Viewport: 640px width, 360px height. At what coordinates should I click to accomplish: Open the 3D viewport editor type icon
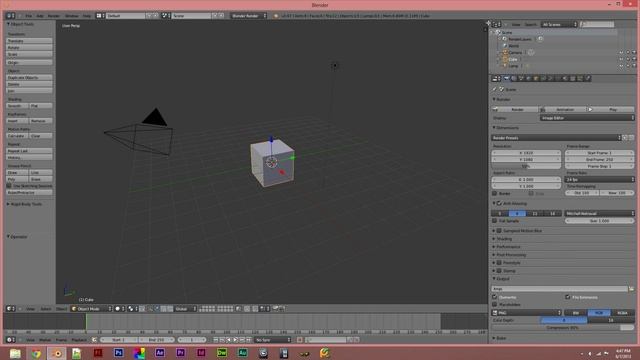[x=10, y=309]
